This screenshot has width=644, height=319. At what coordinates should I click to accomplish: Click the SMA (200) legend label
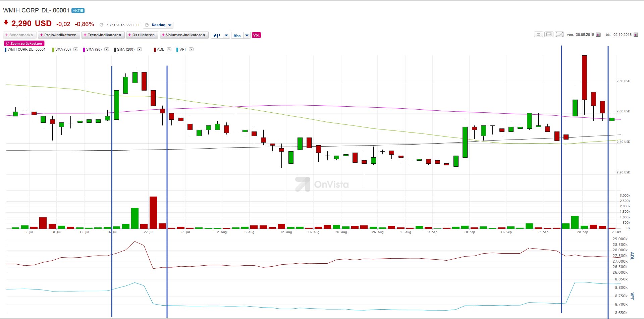point(126,49)
